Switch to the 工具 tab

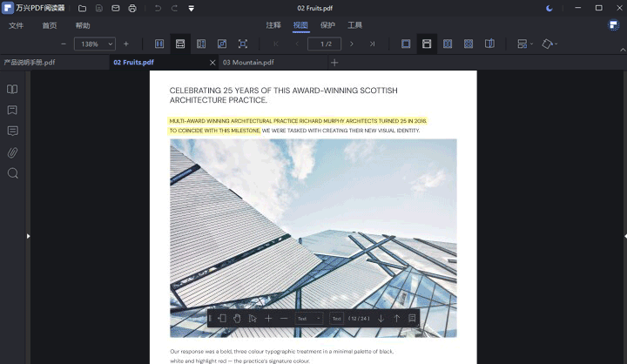click(354, 25)
